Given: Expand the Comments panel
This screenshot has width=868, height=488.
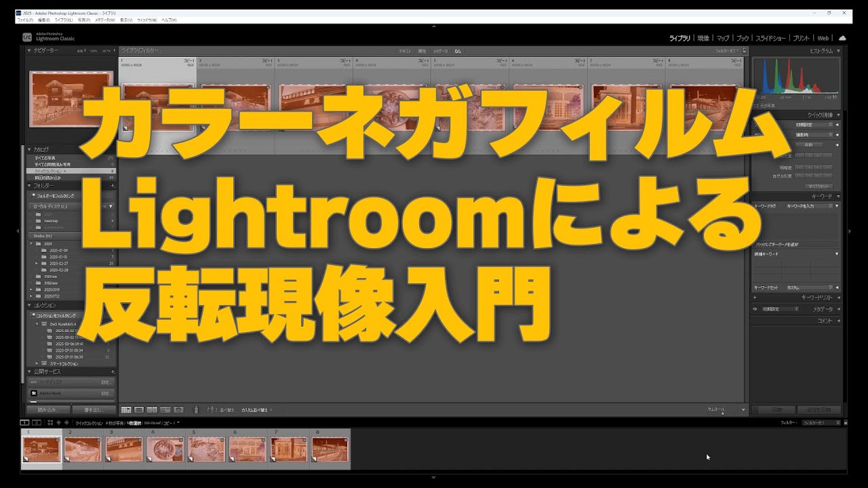Looking at the screenshot, I should point(838,321).
